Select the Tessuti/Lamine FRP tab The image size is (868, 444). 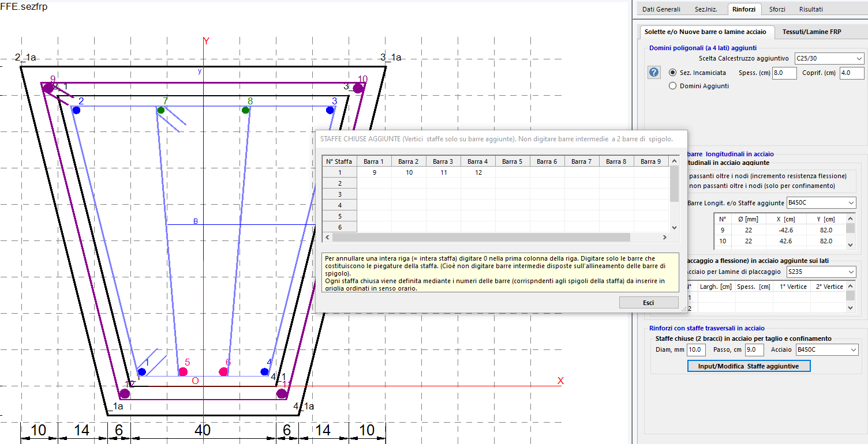click(x=811, y=32)
